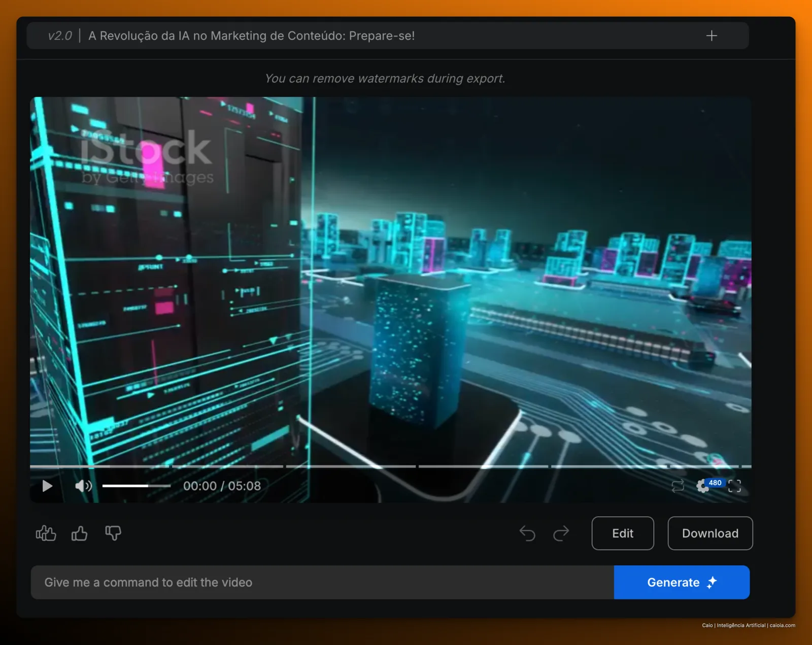
Task: Add a new version with plus icon
Action: (x=712, y=36)
